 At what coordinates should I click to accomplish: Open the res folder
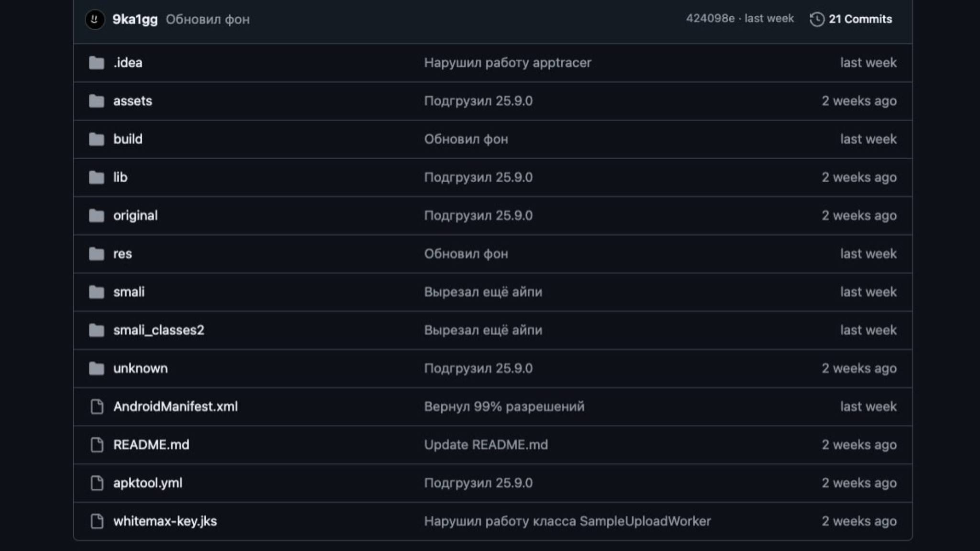tap(122, 254)
